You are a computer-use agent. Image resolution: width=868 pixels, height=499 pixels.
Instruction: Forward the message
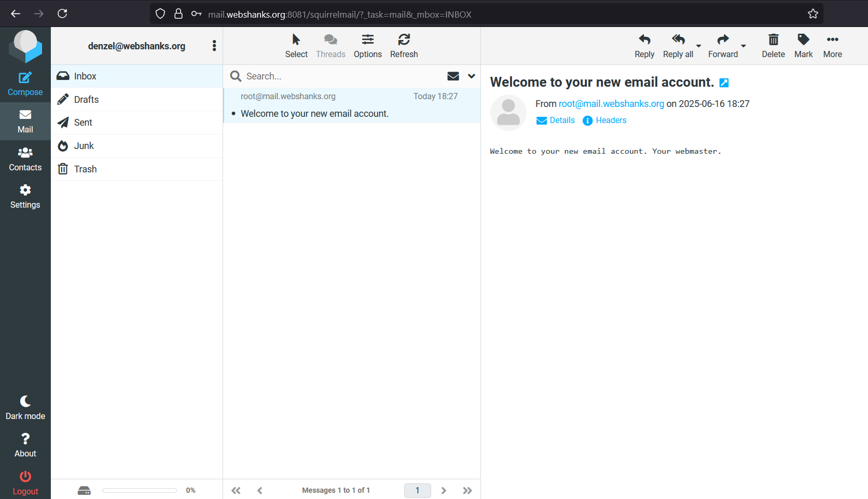click(x=723, y=46)
